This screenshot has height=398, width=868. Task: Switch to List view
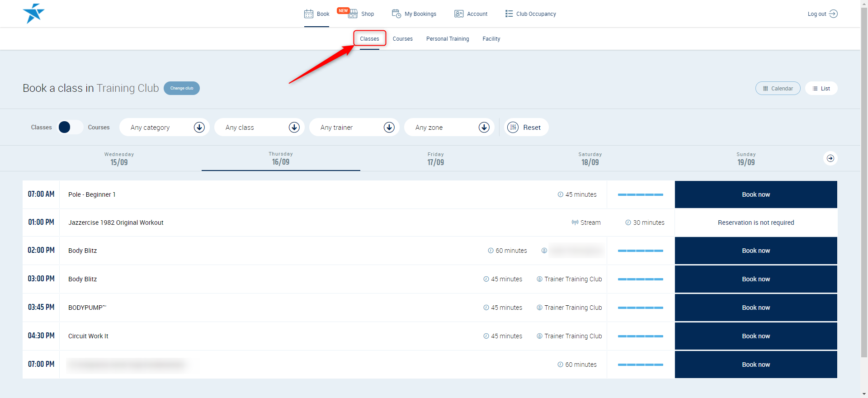[x=821, y=89]
